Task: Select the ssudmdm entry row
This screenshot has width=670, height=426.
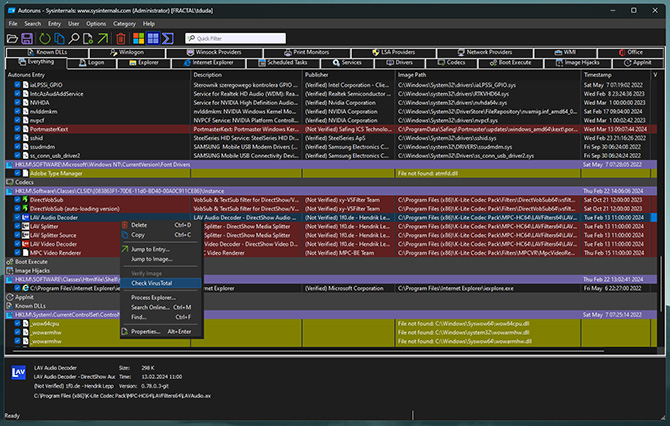Action: 331,147
